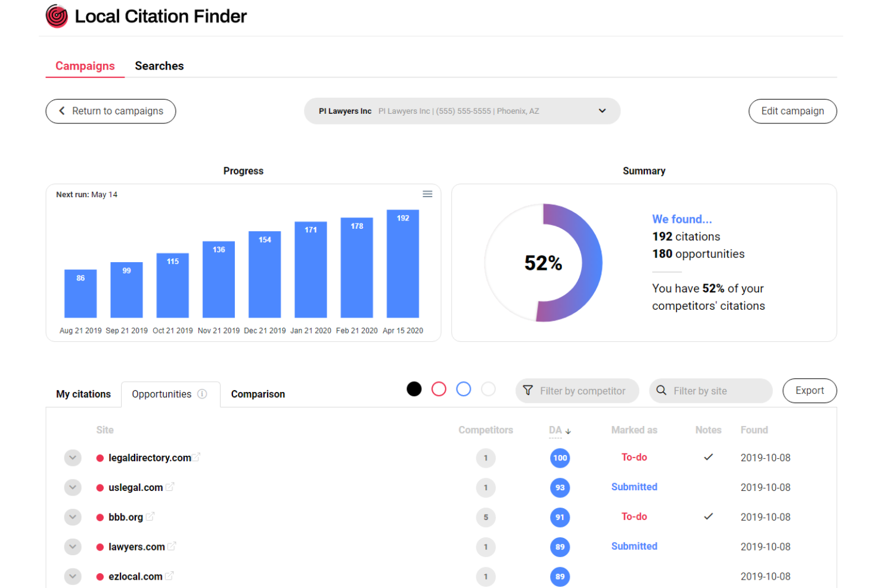Switch to the Searches tab

point(159,66)
